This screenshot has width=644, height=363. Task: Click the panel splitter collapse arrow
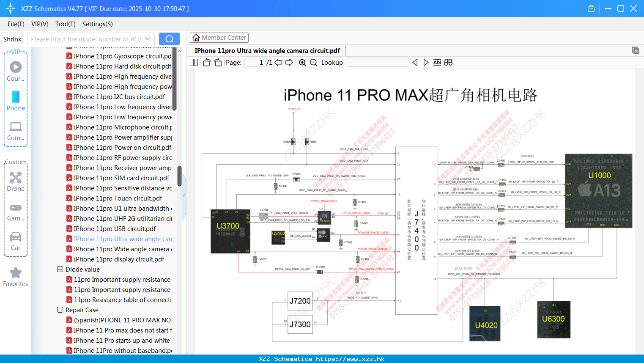tap(184, 196)
